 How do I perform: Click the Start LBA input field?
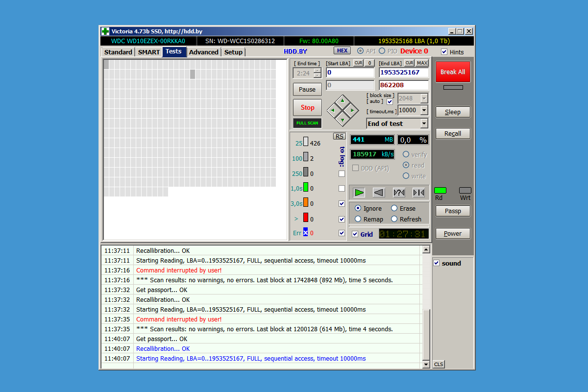tap(350, 73)
